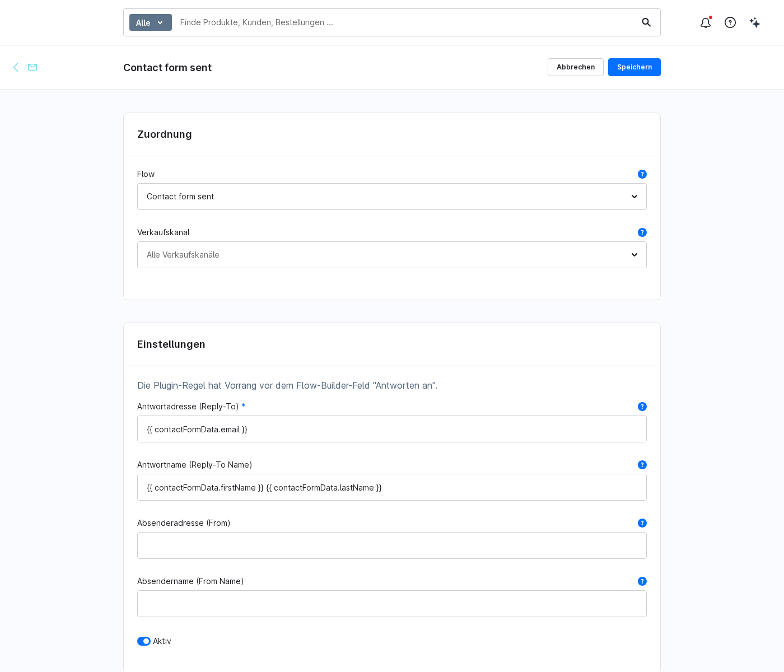
Task: Expand the Alle Verkaufskanäle dropdown
Action: (x=392, y=255)
